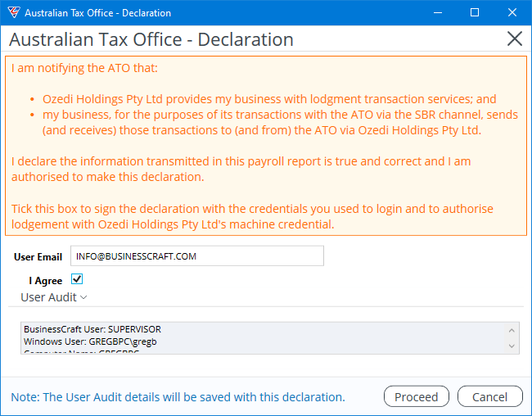This screenshot has height=416, width=532.
Task: Click the audit box scroll up arrow
Action: [512, 330]
